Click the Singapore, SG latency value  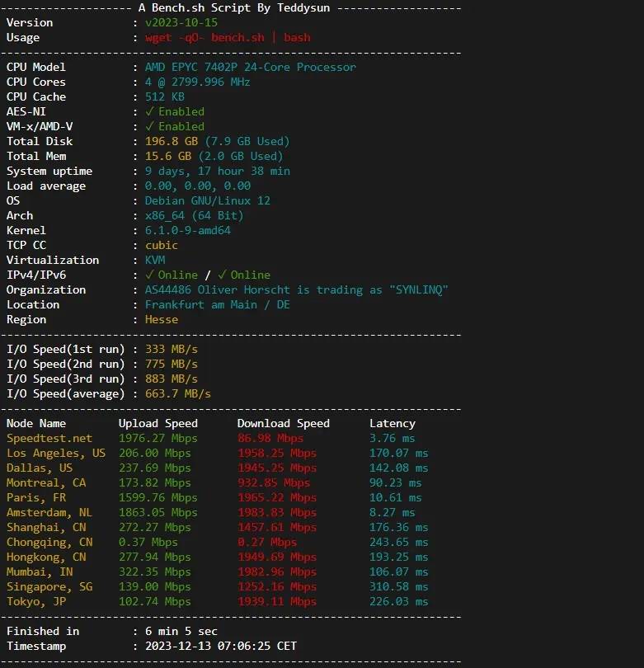(398, 586)
